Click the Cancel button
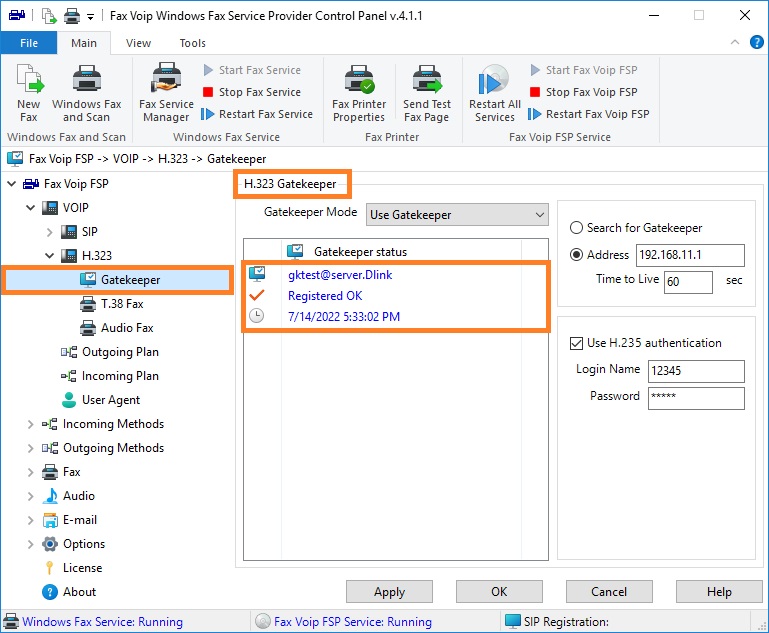The height and width of the screenshot is (633, 769). 609,592
